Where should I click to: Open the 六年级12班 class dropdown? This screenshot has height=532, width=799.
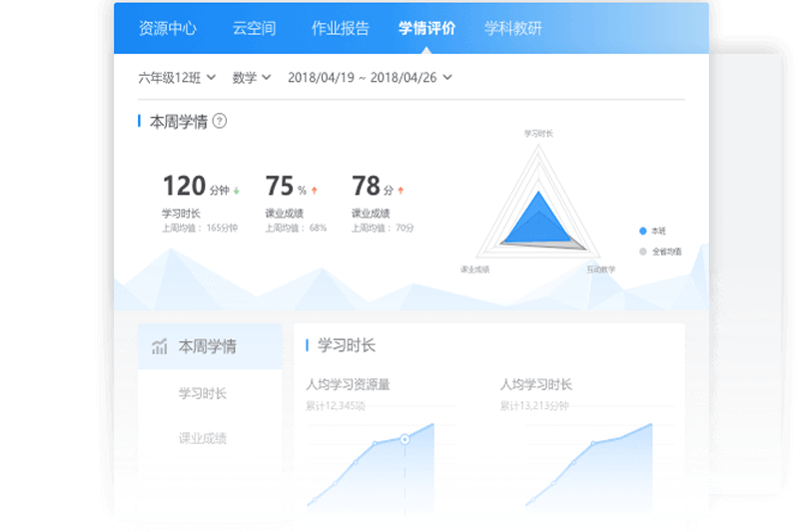click(x=177, y=77)
